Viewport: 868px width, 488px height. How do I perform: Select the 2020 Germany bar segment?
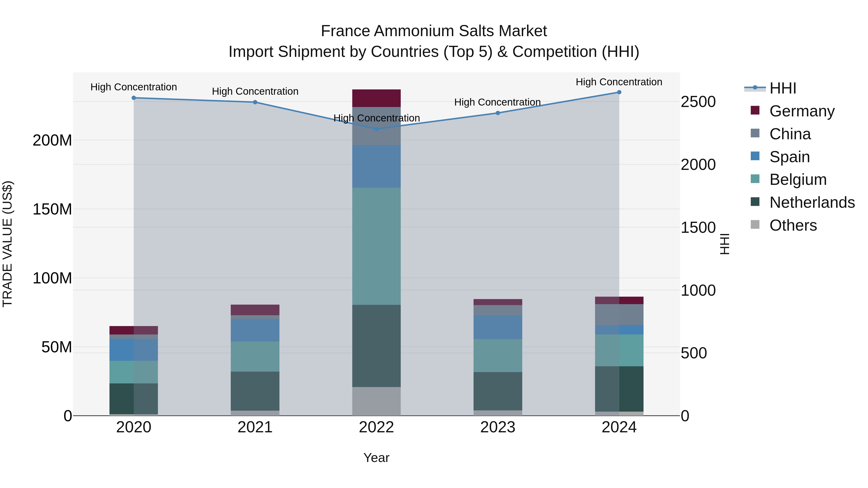(x=134, y=330)
